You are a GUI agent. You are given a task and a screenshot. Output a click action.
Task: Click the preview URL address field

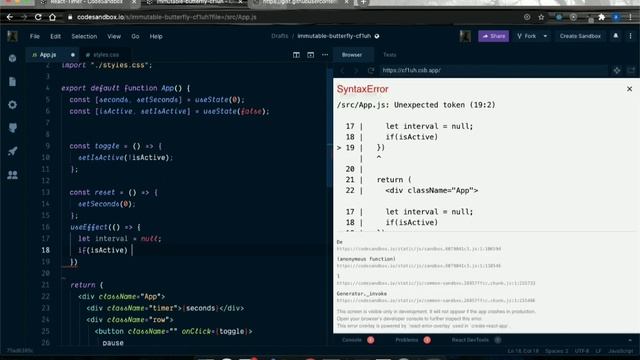[493, 70]
